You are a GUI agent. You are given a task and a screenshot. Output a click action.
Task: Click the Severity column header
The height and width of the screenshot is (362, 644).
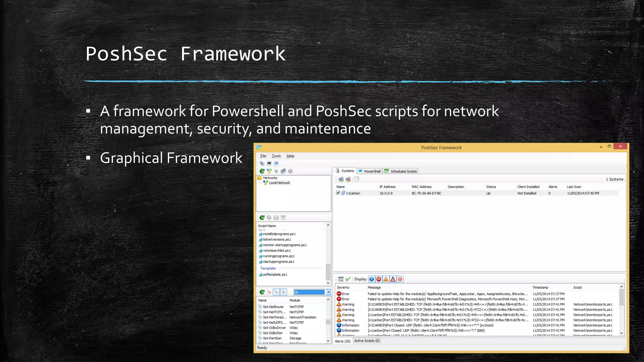(350, 288)
